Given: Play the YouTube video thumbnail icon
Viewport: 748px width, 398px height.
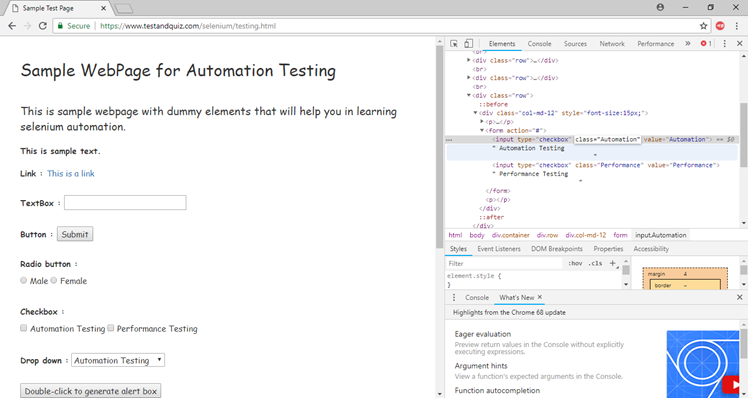Looking at the screenshot, I should (x=731, y=385).
